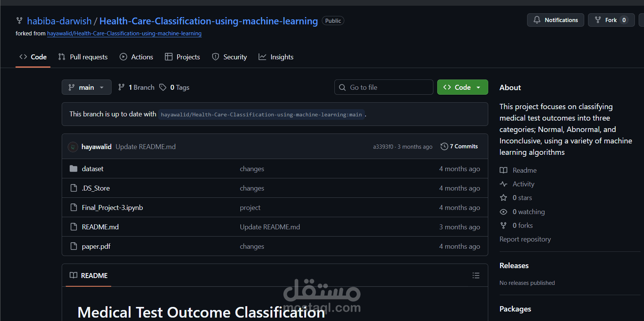This screenshot has height=321, width=644.
Task: Click the eye icon beside 0 watching
Action: (x=503, y=212)
